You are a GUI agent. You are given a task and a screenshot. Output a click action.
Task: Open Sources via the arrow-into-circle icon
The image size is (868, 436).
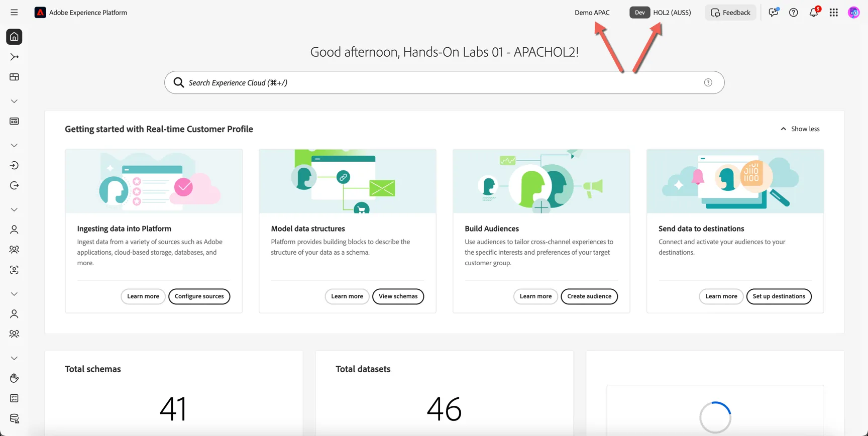pyautogui.click(x=14, y=165)
